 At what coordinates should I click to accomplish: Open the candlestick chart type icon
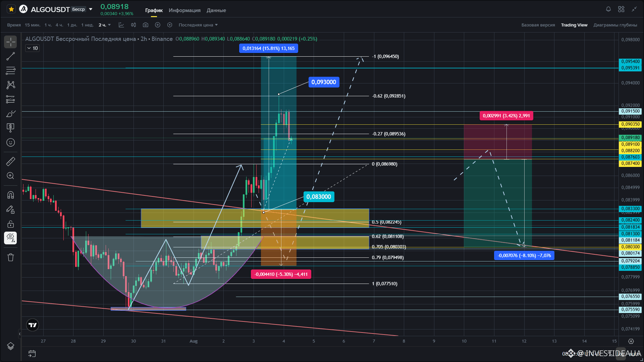coord(133,25)
